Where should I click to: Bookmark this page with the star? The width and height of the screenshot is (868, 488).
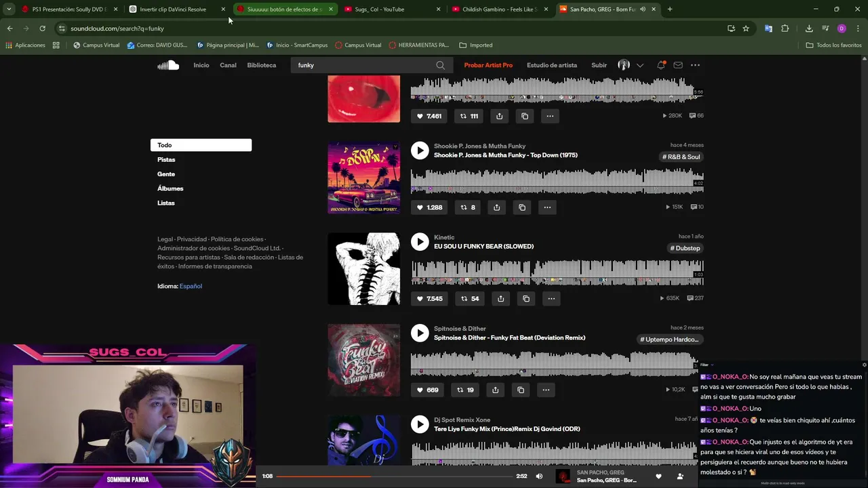pyautogui.click(x=746, y=28)
